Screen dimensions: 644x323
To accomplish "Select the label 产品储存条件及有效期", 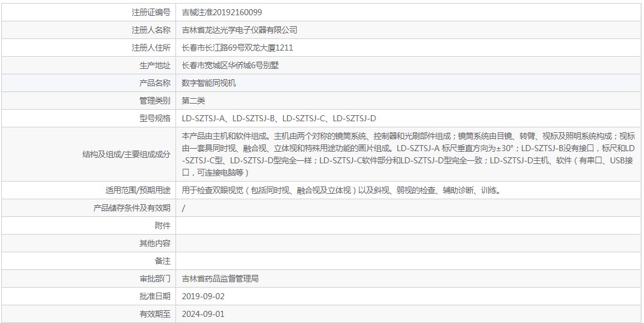I will pyautogui.click(x=132, y=208).
